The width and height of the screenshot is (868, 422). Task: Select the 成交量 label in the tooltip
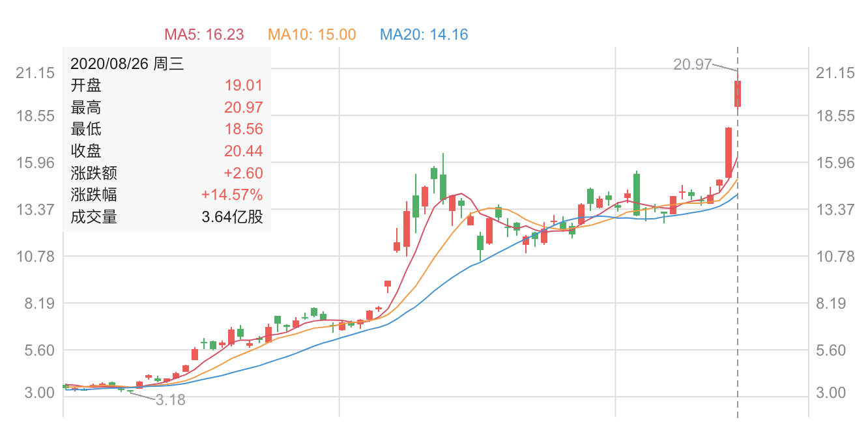[94, 217]
